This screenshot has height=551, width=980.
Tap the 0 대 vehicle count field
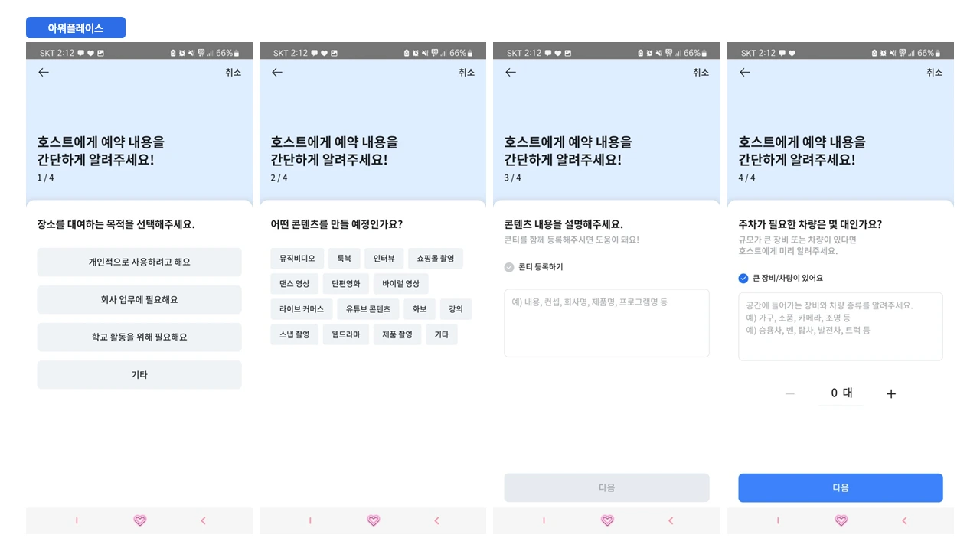point(841,393)
